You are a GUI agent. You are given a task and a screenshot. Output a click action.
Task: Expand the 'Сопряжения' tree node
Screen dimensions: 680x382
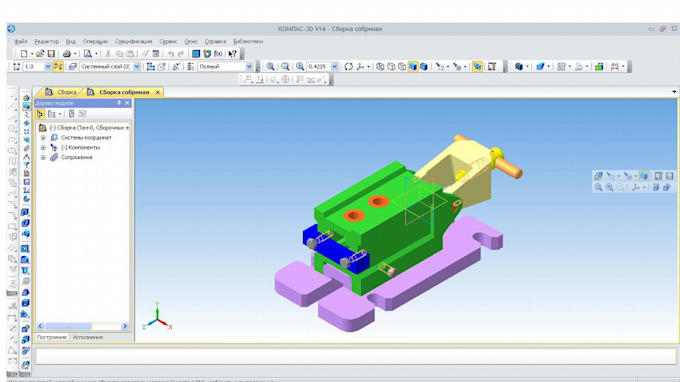tap(43, 157)
